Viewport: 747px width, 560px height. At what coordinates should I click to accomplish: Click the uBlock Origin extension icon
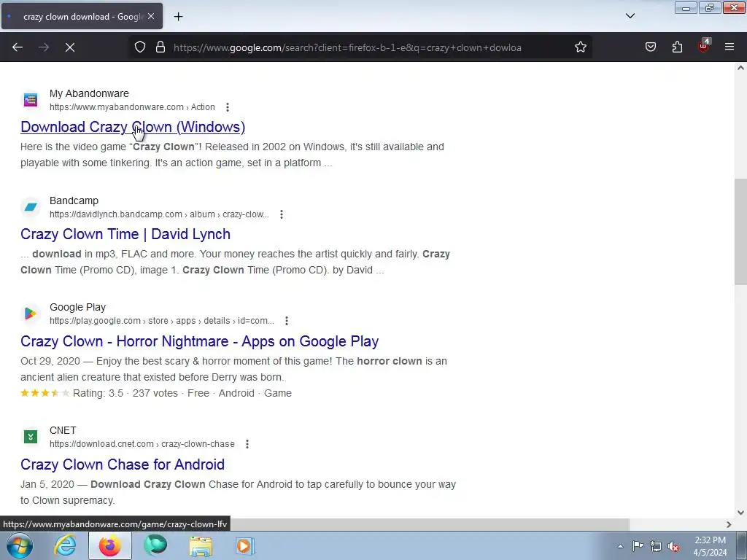(x=703, y=46)
